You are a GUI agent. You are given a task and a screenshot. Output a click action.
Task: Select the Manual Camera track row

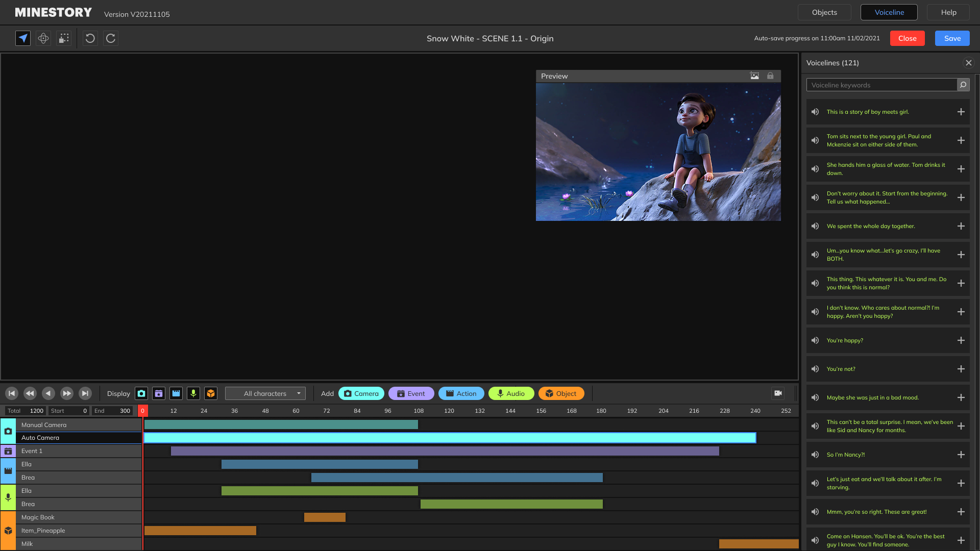pyautogui.click(x=79, y=424)
